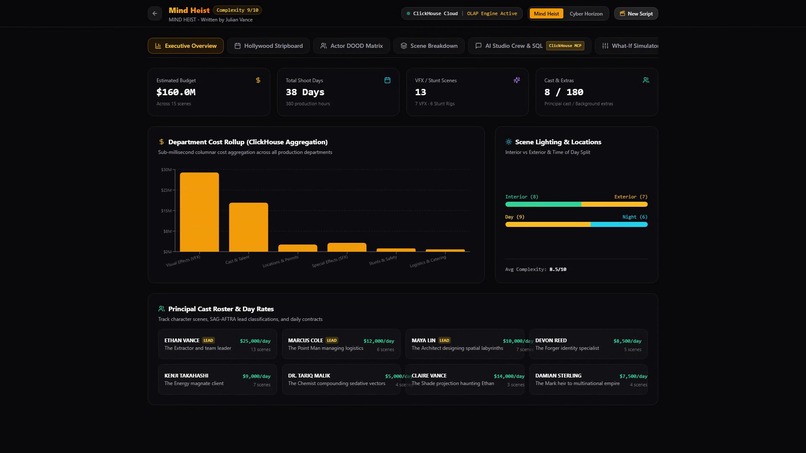
Task: Click the calendar icon on Total Shoot Days card
Action: click(387, 80)
